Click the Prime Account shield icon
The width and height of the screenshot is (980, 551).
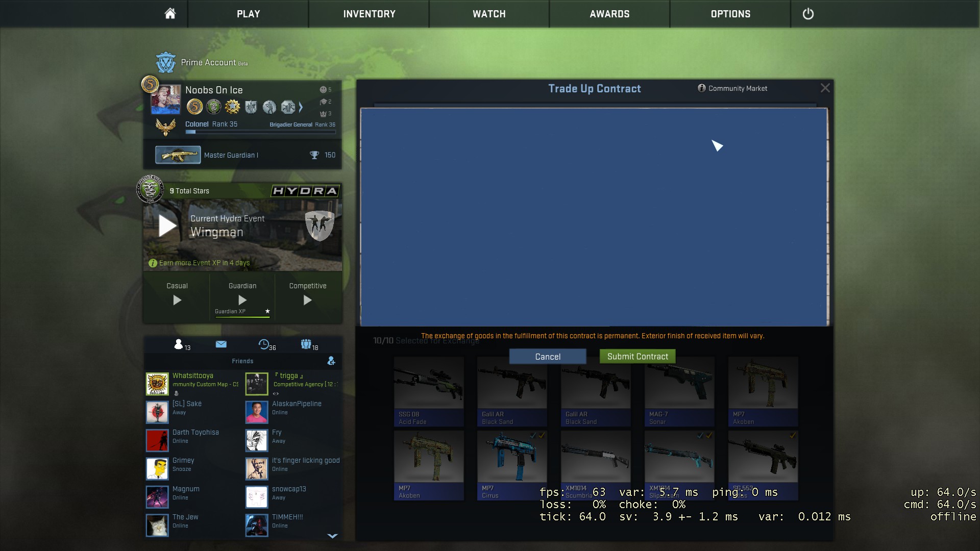click(x=166, y=63)
